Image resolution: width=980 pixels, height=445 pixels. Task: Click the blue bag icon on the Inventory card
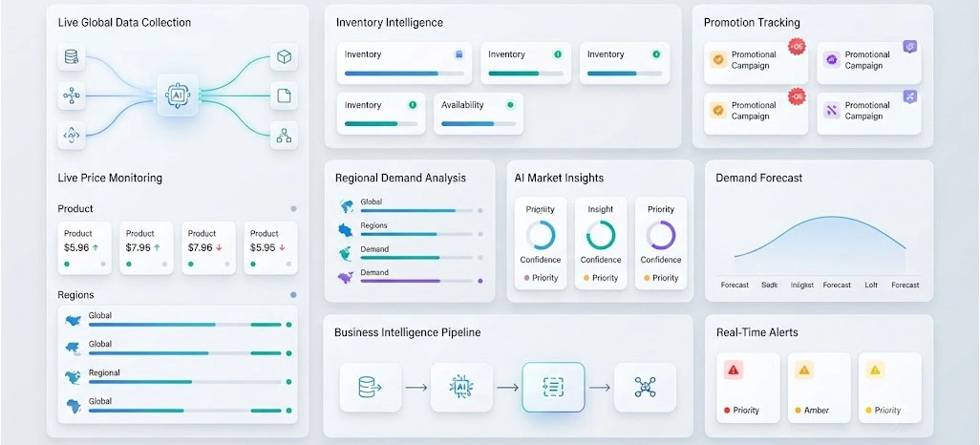(458, 54)
